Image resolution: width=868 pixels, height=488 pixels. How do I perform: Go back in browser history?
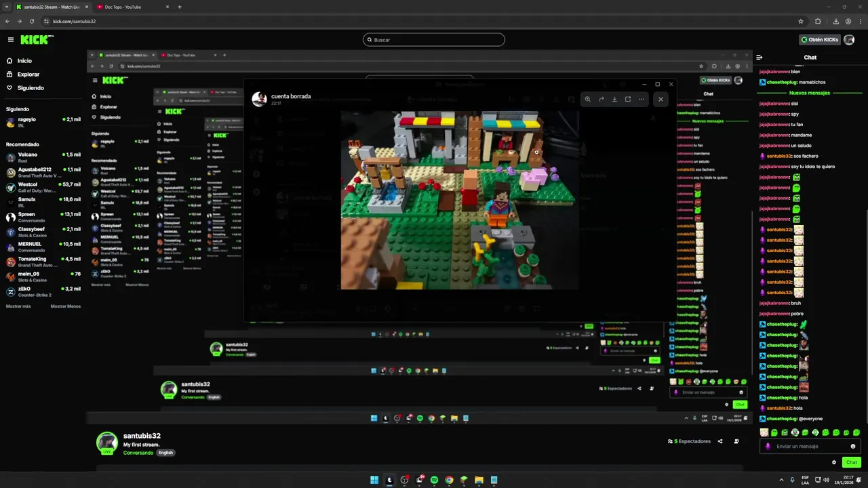point(7,21)
